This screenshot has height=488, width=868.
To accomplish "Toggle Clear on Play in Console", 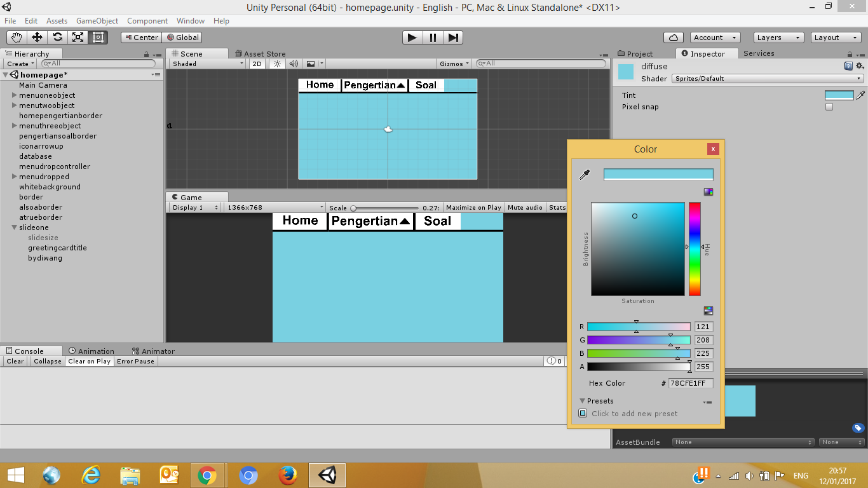I will coord(89,361).
